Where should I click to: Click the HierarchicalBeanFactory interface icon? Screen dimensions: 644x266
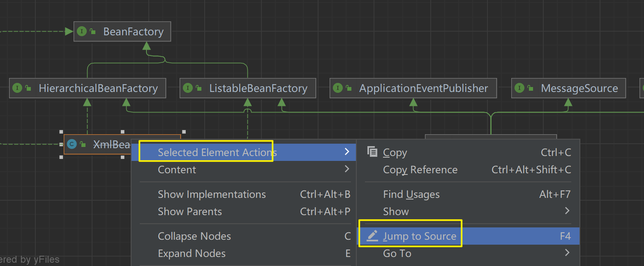pyautogui.click(x=17, y=88)
